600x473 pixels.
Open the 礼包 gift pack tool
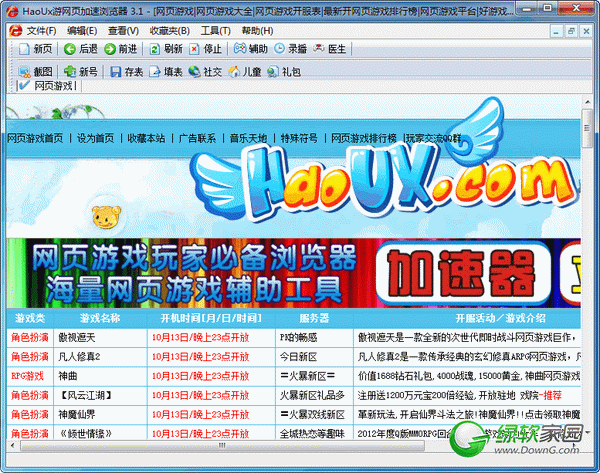click(x=284, y=72)
